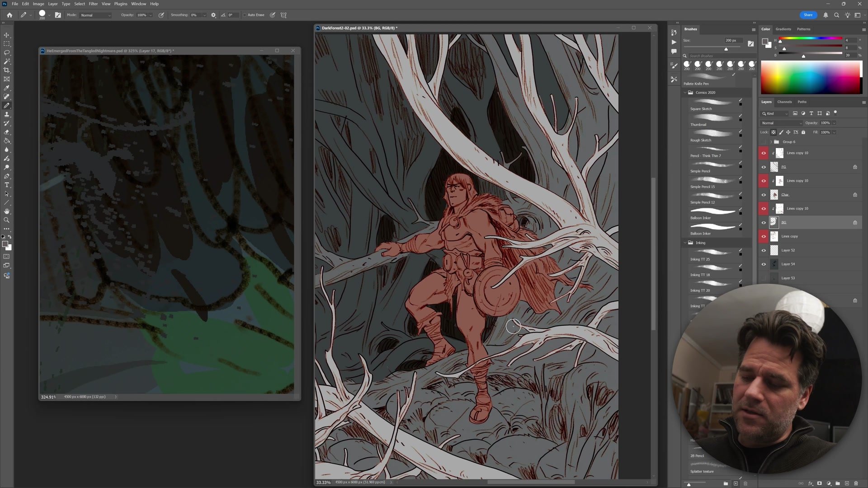Screen dimensions: 868x488
Task: Open the Filter menu
Action: 93,4
